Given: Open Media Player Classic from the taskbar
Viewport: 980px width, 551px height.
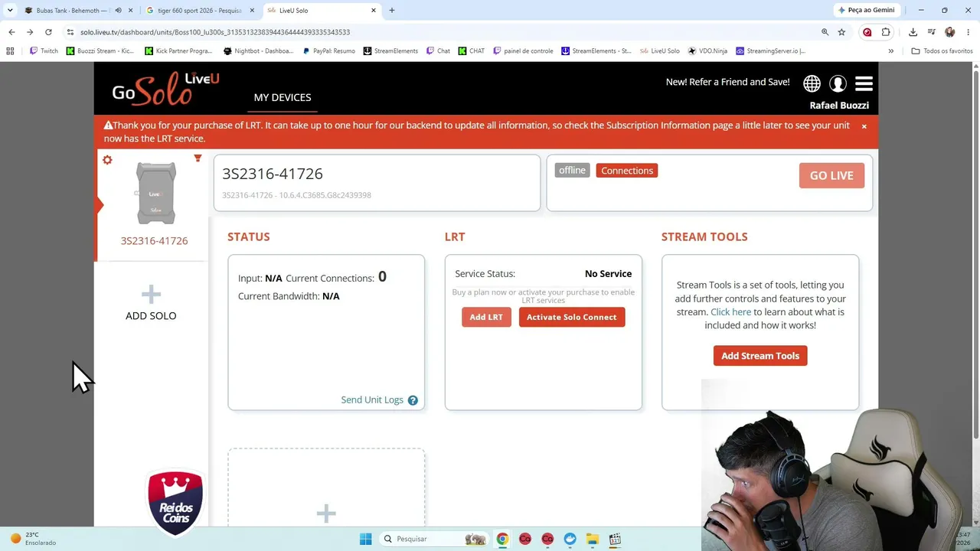Looking at the screenshot, I should coord(615,540).
